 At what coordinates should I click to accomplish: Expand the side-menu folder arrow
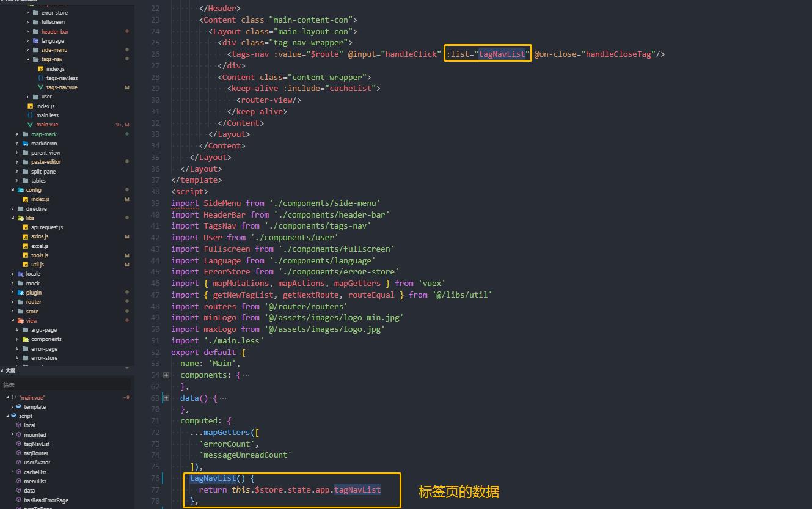pos(28,50)
